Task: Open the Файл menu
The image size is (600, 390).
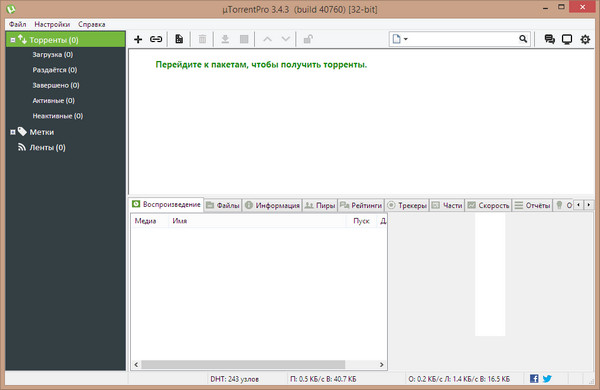Action: (x=18, y=24)
